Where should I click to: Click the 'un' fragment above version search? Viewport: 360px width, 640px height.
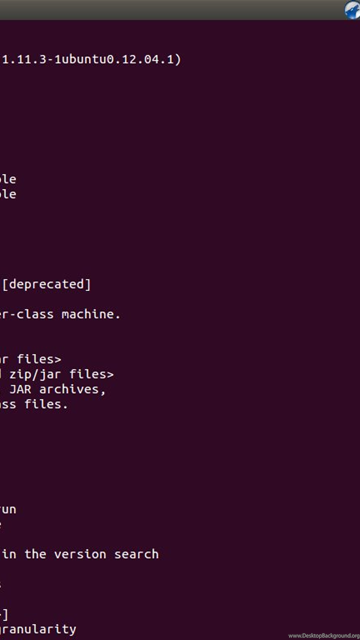pos(8,509)
